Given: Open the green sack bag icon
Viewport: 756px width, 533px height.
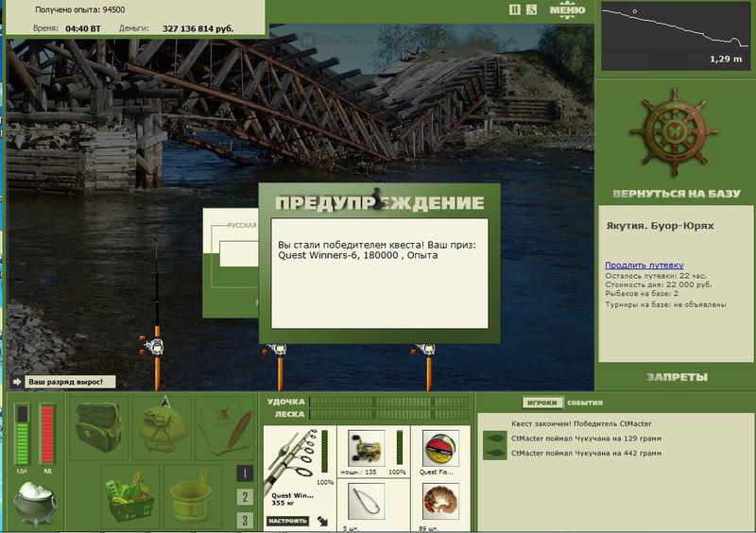Looking at the screenshot, I should pos(162,427).
